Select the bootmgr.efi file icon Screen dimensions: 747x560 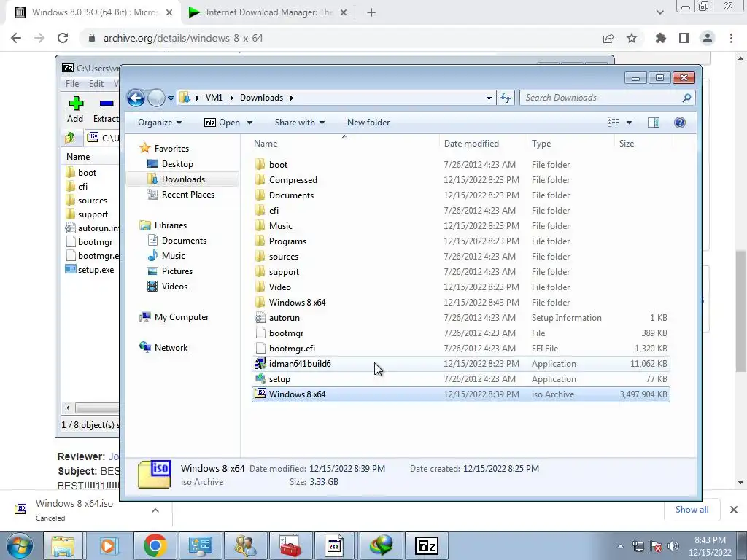click(x=260, y=348)
